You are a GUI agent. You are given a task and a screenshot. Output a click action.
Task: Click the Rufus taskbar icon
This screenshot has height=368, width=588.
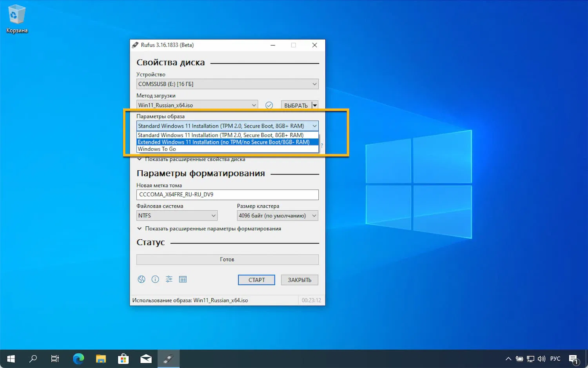(x=169, y=359)
